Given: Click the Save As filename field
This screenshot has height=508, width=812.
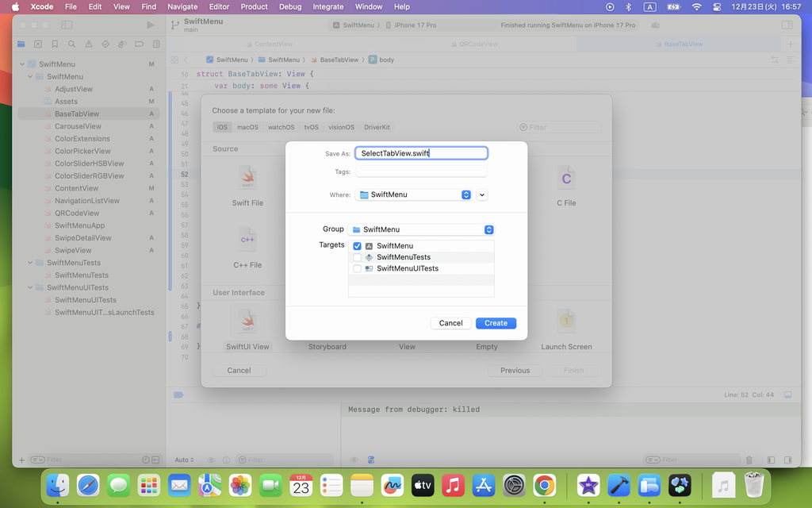Looking at the screenshot, I should click(420, 153).
